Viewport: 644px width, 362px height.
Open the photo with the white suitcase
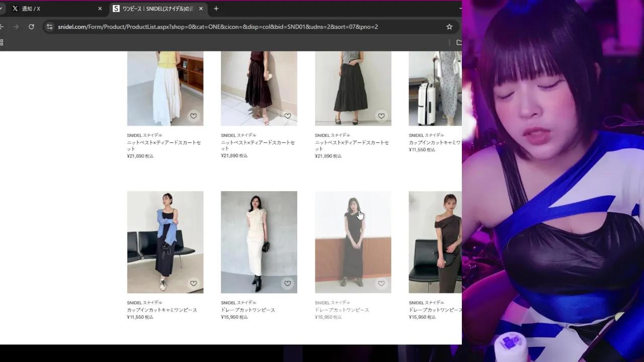(x=435, y=88)
